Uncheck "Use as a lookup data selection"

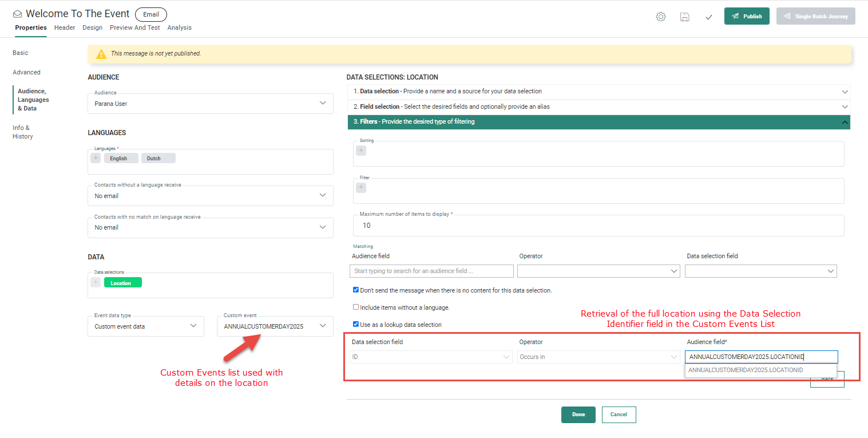pos(356,325)
